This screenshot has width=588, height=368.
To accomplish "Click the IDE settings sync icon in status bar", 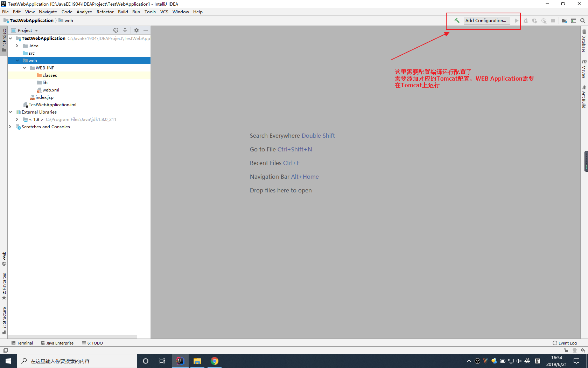I will click(x=583, y=350).
